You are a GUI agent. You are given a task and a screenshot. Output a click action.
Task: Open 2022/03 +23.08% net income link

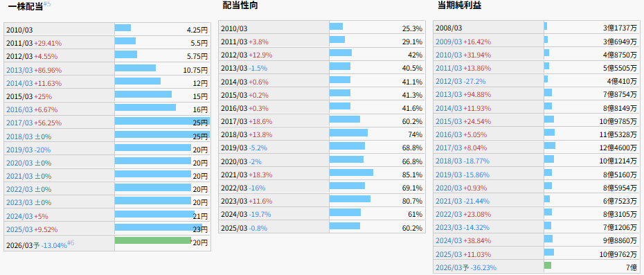pos(449,214)
